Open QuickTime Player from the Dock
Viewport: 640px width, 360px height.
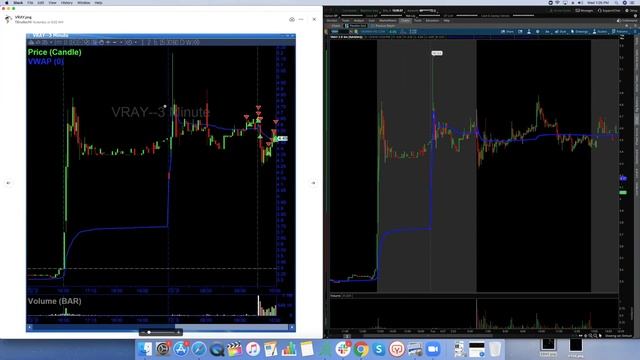click(217, 349)
